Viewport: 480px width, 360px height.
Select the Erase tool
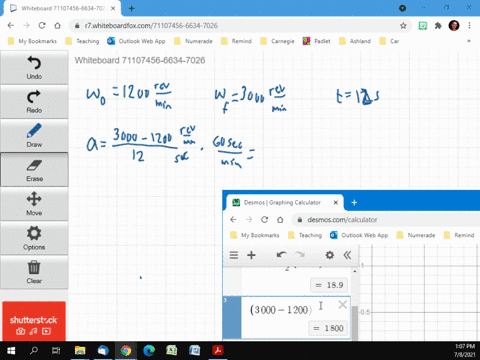pyautogui.click(x=34, y=170)
